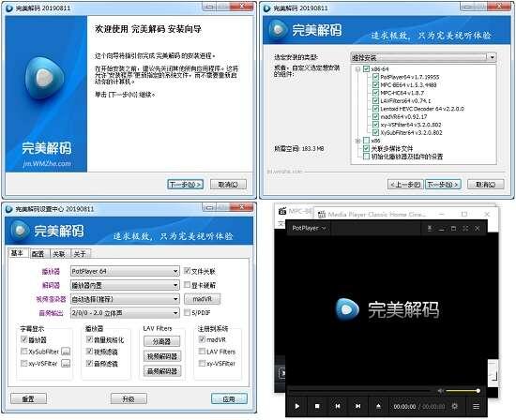This screenshot has height=420, width=516.
Task: Adjust the PotPlayer volume slider
Action: tap(463, 391)
